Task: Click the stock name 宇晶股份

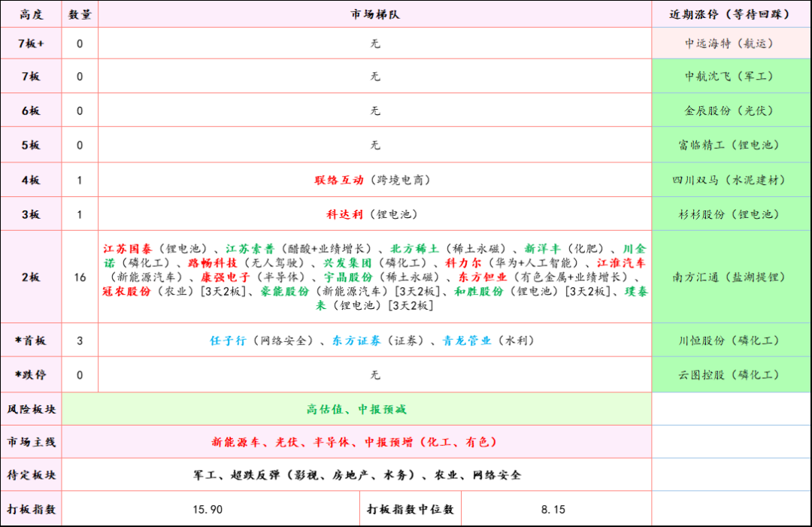Action: (348, 277)
